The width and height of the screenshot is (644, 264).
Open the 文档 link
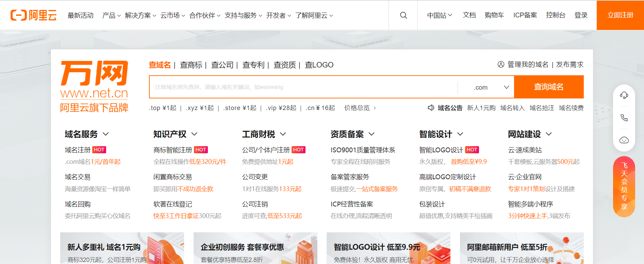[x=469, y=15]
